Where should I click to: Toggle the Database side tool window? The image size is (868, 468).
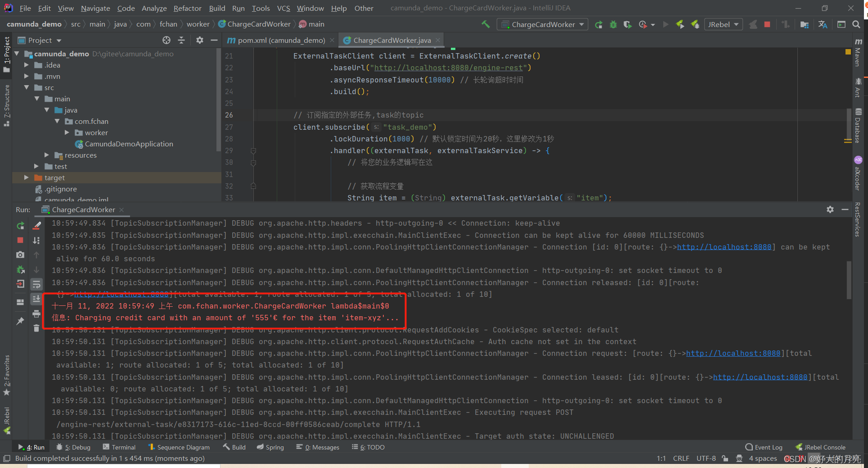(x=858, y=125)
